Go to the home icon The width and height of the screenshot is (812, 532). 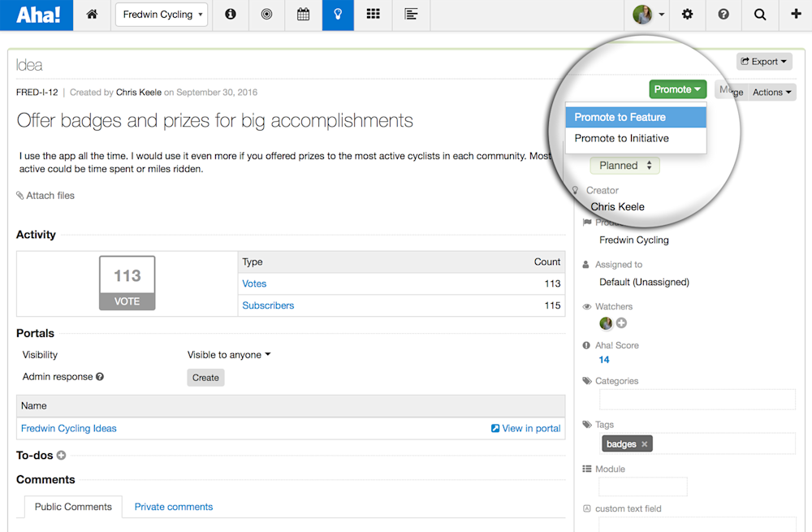(92, 15)
